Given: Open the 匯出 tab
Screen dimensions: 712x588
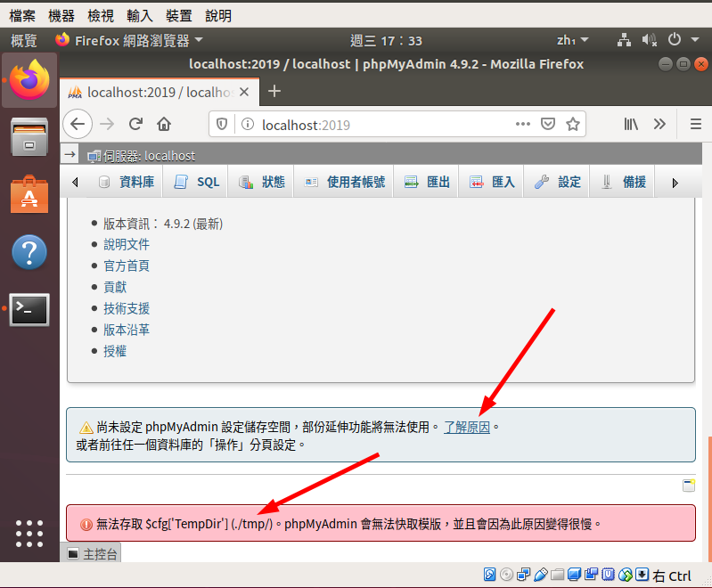Looking at the screenshot, I should (x=427, y=182).
